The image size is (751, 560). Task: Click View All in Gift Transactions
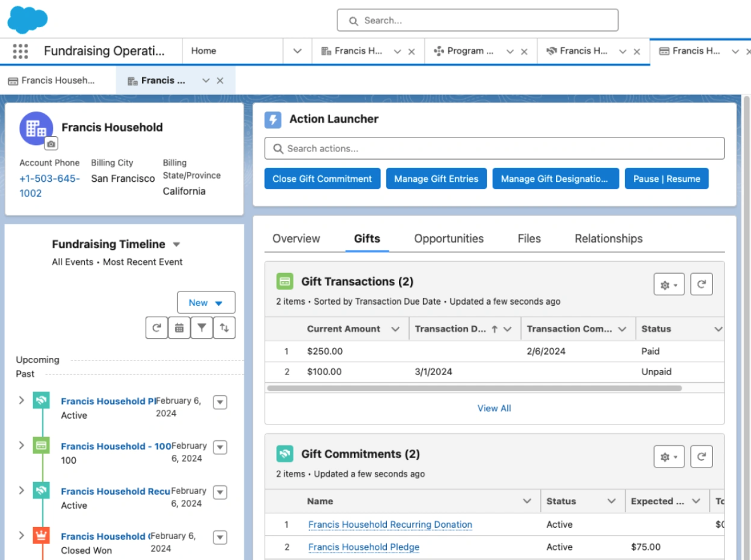495,408
